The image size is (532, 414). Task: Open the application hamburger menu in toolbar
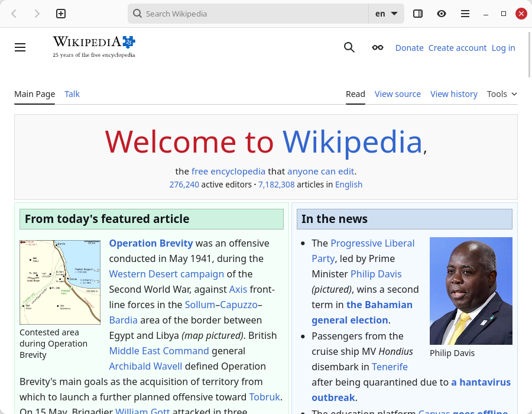pos(465,14)
